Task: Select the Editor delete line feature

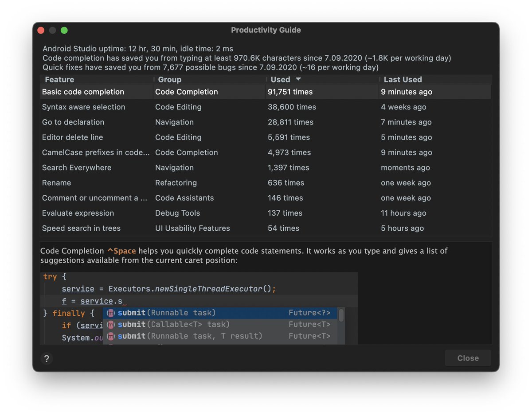Action: (72, 137)
